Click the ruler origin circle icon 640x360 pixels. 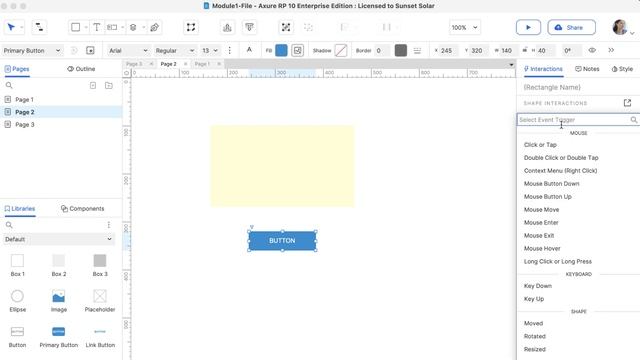point(127,73)
